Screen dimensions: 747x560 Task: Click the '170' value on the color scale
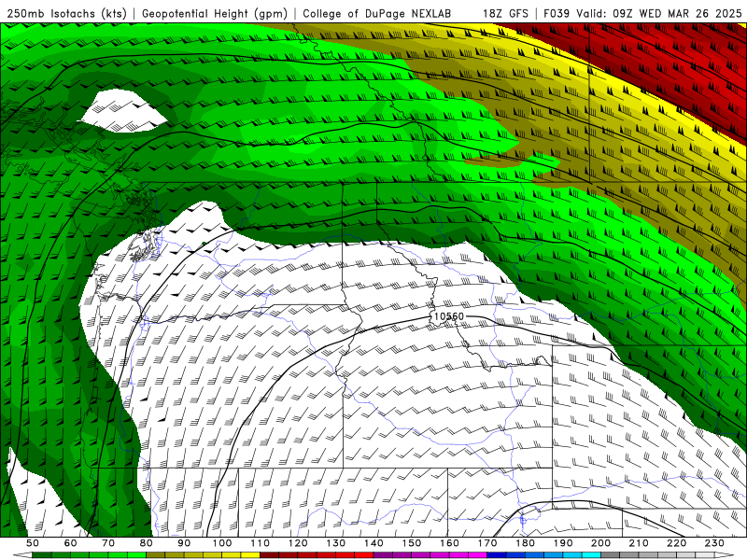tap(486, 543)
